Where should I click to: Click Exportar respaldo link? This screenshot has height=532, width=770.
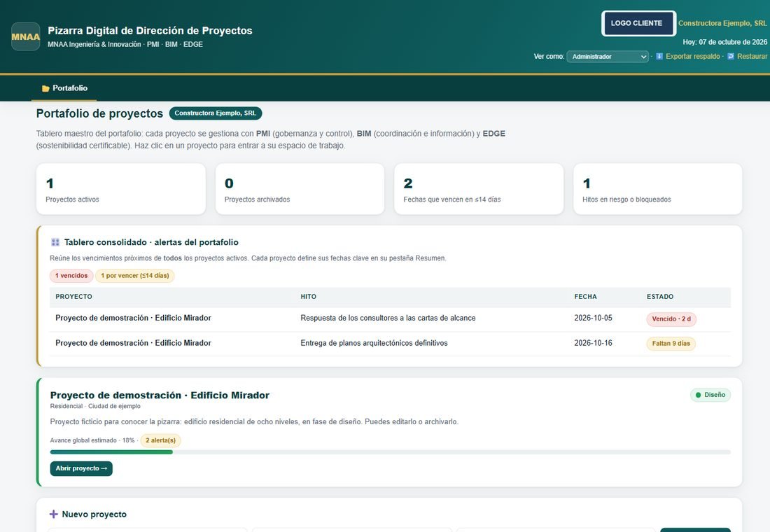coord(693,57)
